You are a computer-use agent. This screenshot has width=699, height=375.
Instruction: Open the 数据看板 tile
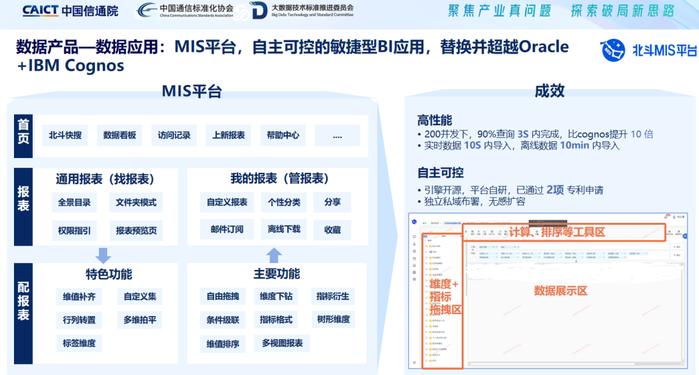[x=119, y=135]
